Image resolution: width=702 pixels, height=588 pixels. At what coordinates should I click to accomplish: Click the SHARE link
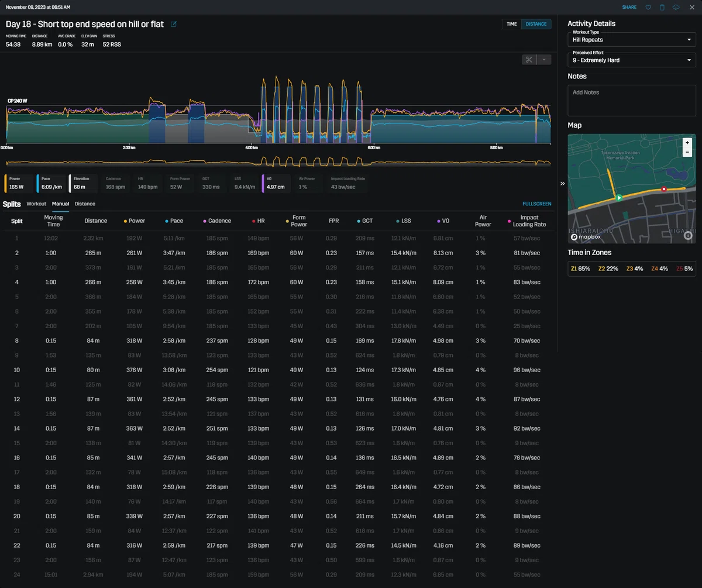click(x=629, y=7)
